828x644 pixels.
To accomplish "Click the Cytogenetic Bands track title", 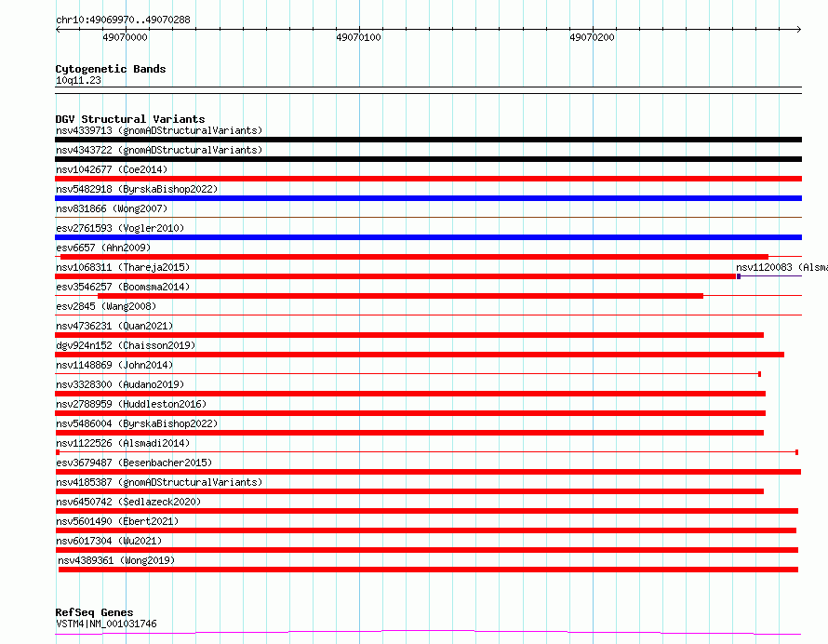I will pos(111,69).
